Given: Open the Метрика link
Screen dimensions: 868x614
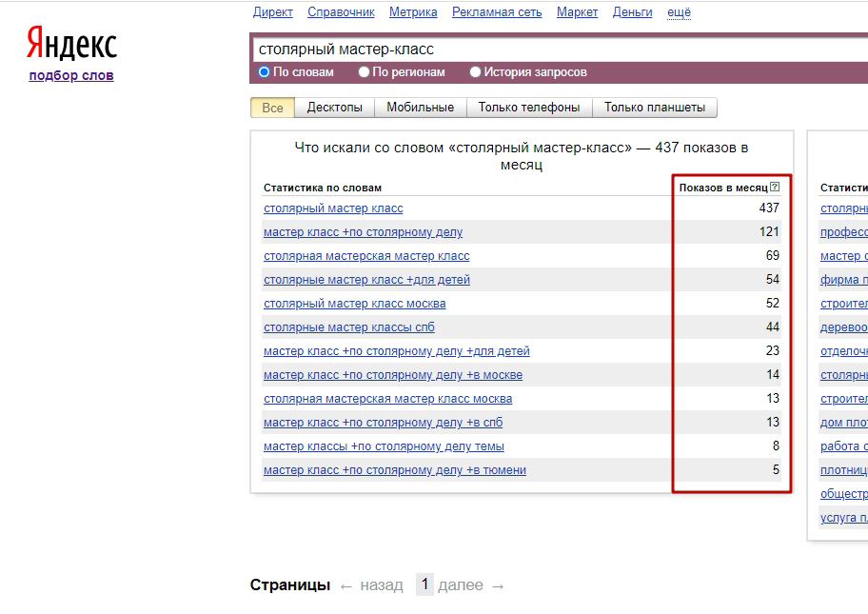Looking at the screenshot, I should [x=413, y=12].
